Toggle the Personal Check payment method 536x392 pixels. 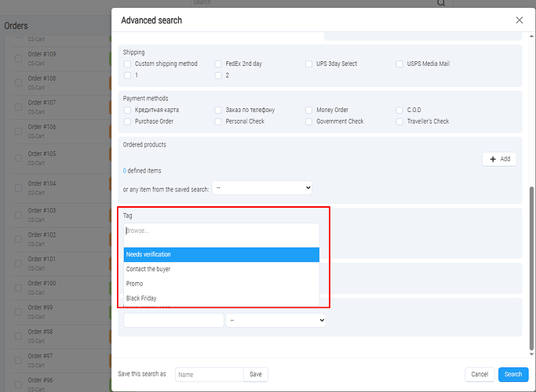[x=218, y=122]
